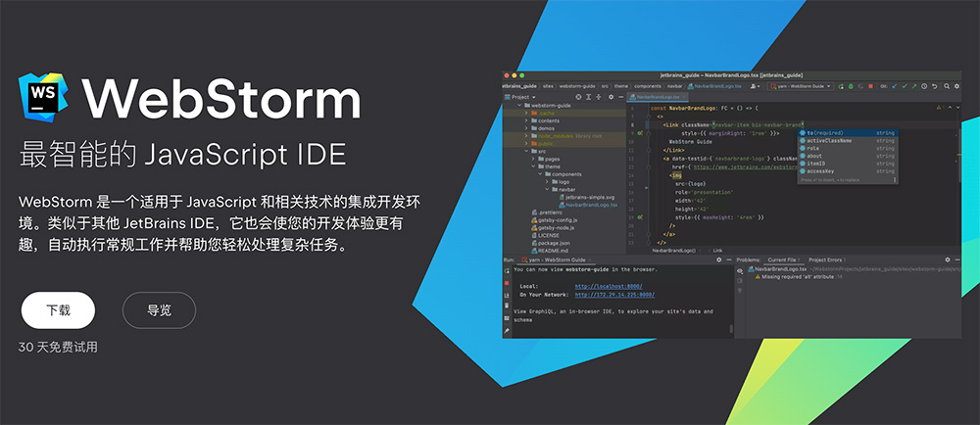Screen dimensions: 980x425
Task: Expand the pages folder
Action: [533, 159]
